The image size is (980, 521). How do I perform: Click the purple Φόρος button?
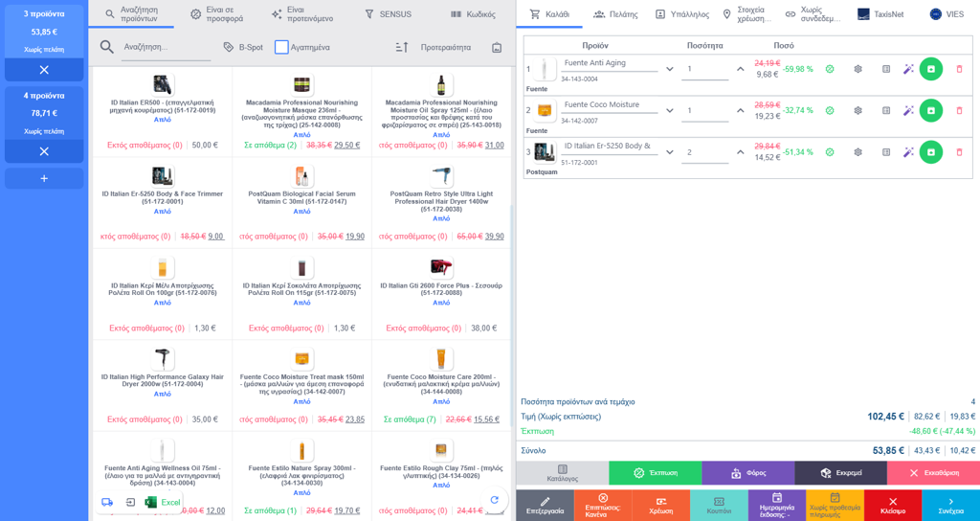[748, 473]
